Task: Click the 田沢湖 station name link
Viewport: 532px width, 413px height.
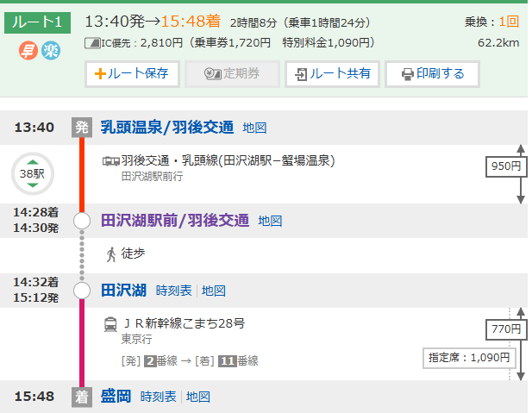Action: [123, 290]
